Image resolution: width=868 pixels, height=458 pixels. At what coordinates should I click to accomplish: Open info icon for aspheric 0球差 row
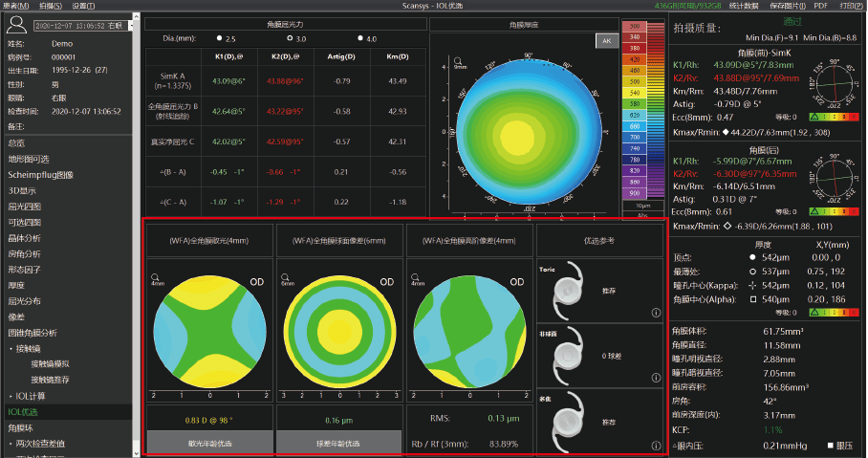click(656, 378)
